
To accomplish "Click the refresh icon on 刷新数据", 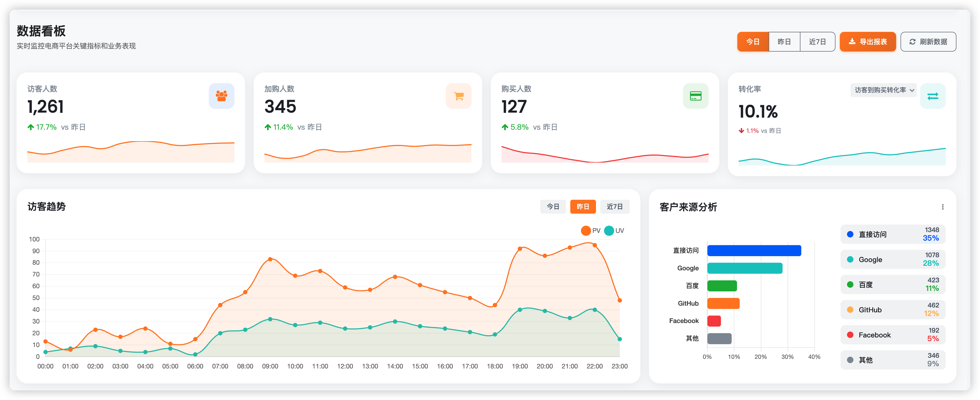I will click(x=912, y=41).
